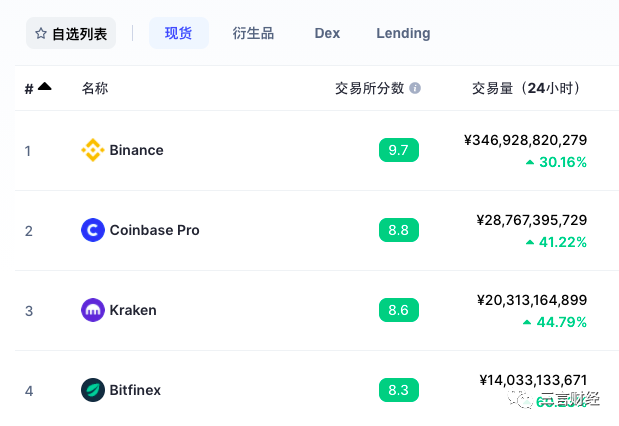Switch to the 现货 tab
619x426 pixels.
(x=179, y=33)
